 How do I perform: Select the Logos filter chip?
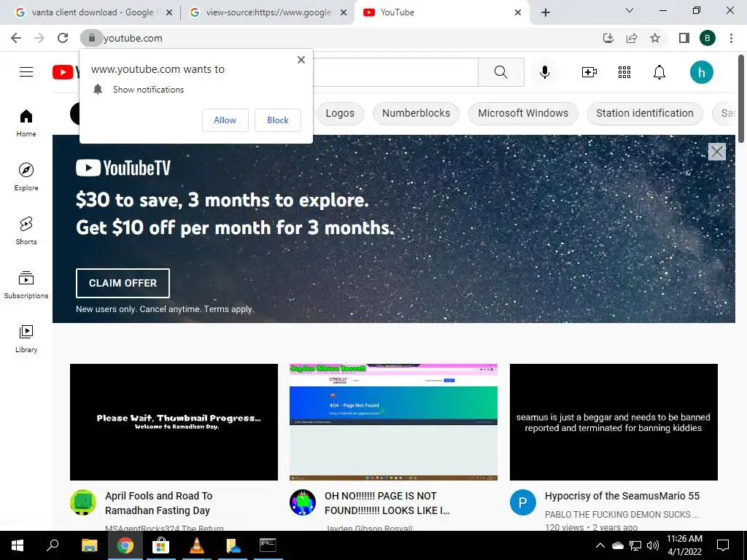(x=340, y=113)
